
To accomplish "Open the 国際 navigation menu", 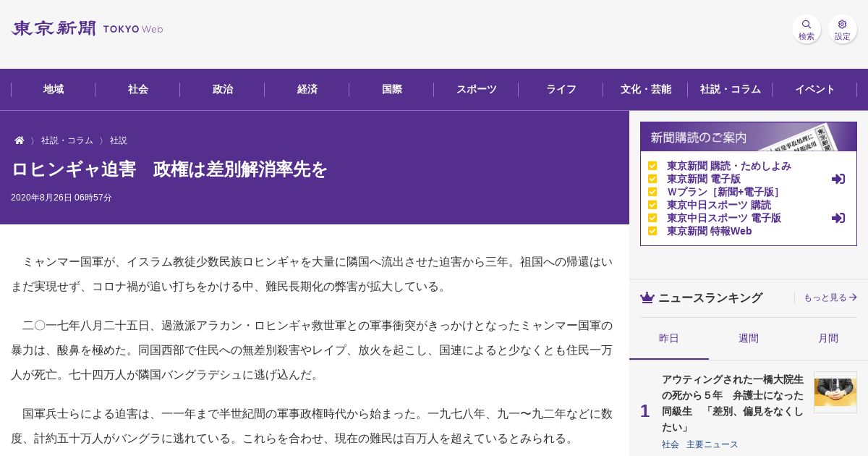I will tap(392, 90).
